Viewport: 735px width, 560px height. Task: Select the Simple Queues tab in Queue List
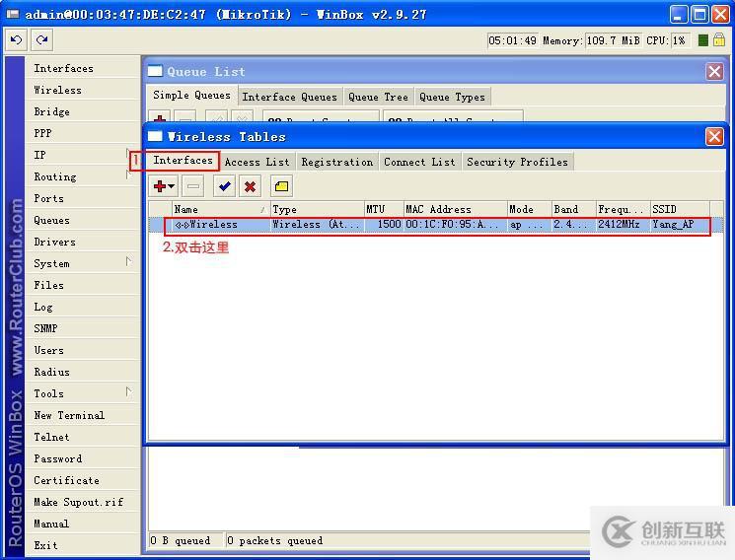pos(191,96)
